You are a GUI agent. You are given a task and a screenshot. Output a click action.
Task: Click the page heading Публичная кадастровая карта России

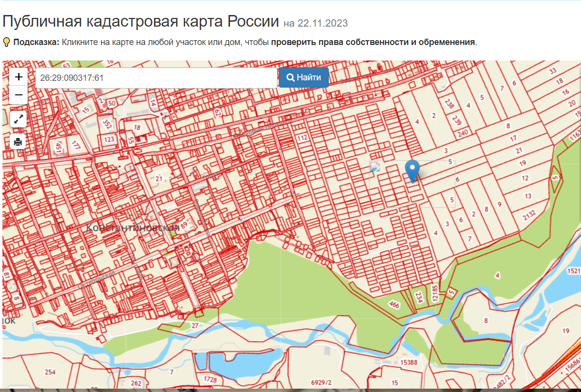tap(140, 22)
